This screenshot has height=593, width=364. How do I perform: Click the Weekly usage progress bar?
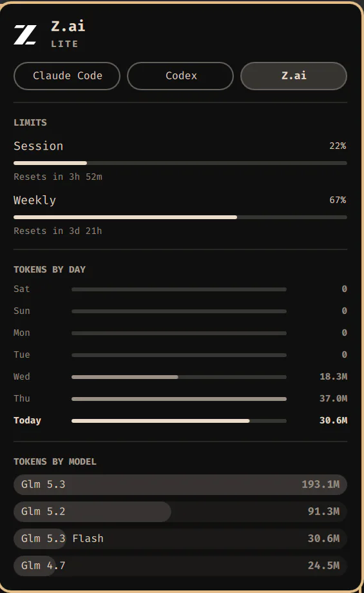click(x=180, y=217)
